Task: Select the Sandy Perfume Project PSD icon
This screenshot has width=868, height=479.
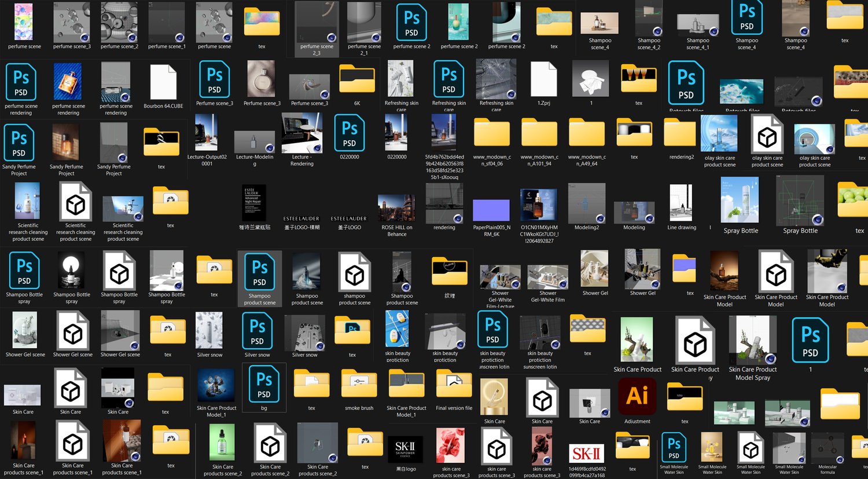Action: click(x=19, y=142)
